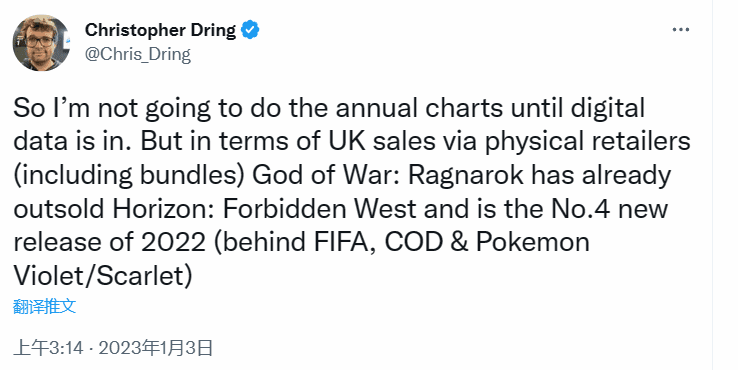
Task: Click the blue verified badge
Action: (250, 30)
